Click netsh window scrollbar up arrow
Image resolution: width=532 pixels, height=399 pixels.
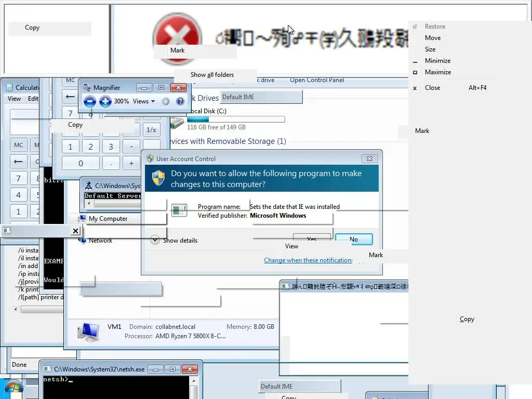194,381
